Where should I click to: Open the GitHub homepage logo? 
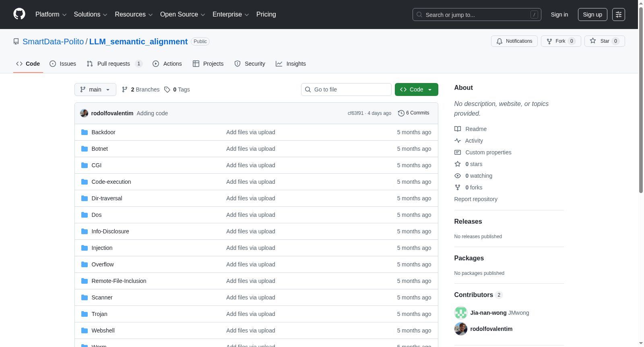tap(19, 14)
